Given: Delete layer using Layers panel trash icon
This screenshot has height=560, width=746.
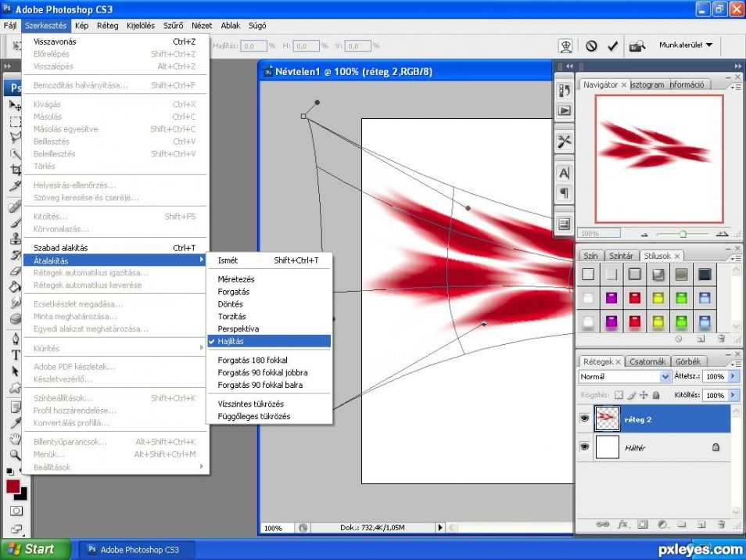Looking at the screenshot, I should pyautogui.click(x=722, y=524).
